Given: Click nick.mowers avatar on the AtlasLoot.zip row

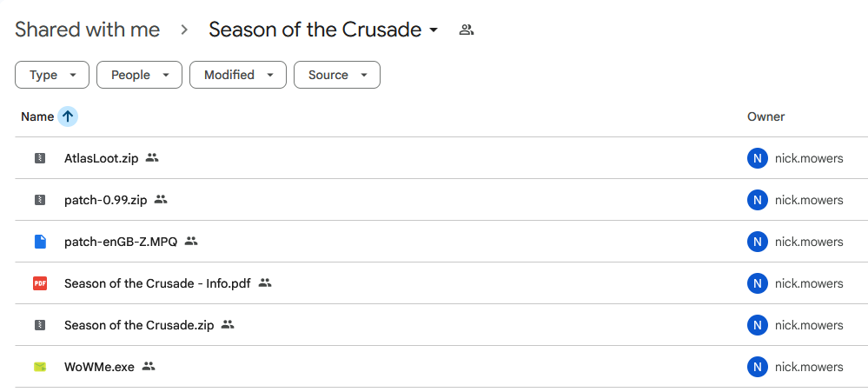Looking at the screenshot, I should [758, 158].
